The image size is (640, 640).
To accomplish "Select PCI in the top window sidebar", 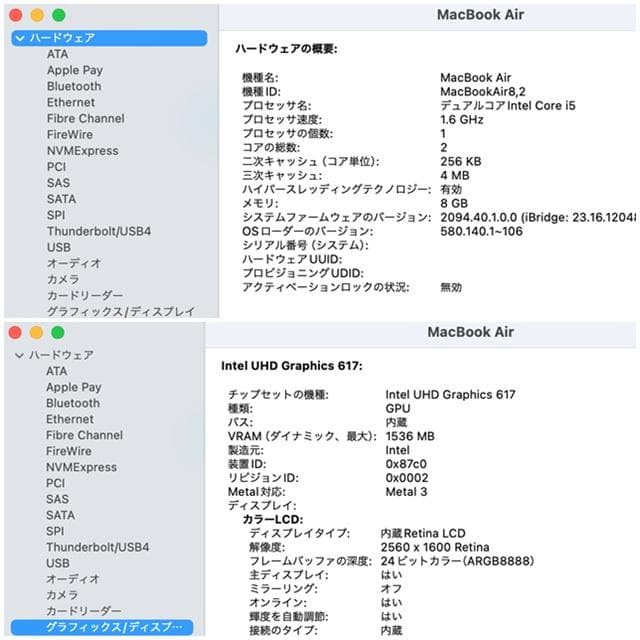I will pyautogui.click(x=56, y=167).
